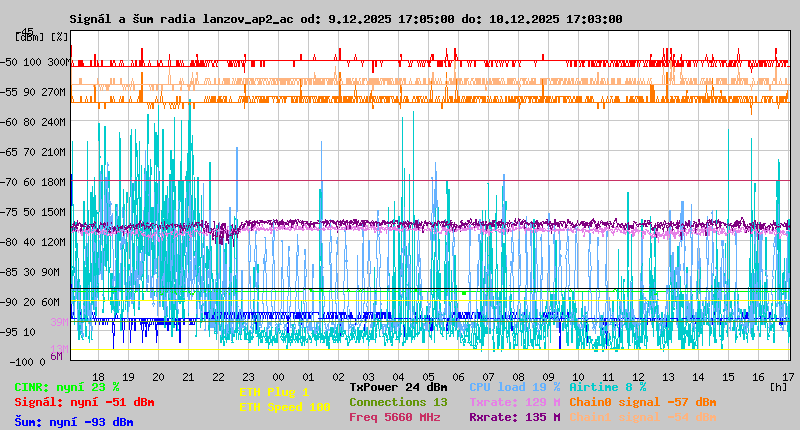
Task: Select the red Signál -51 dBm legend label
Action: 83,402
